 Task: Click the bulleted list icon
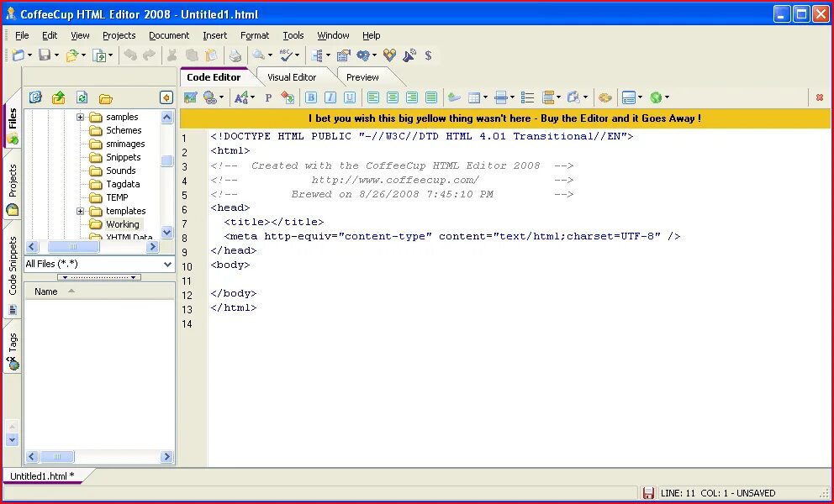pyautogui.click(x=528, y=97)
